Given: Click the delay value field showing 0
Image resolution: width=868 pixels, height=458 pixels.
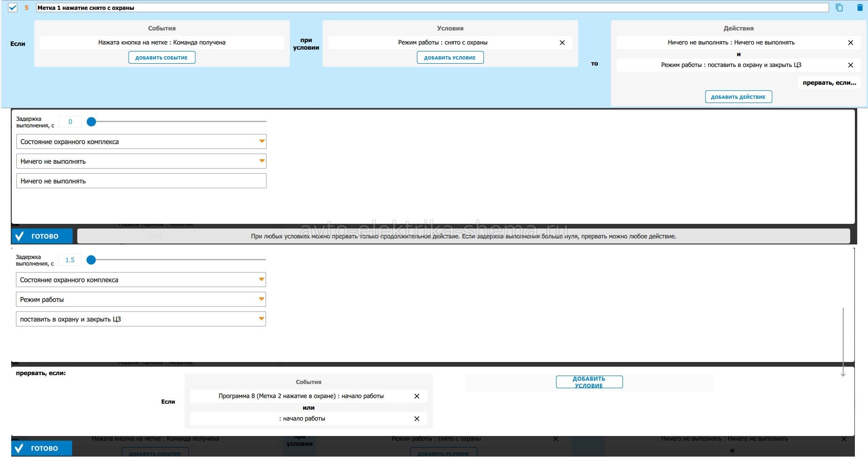Looking at the screenshot, I should coord(70,122).
